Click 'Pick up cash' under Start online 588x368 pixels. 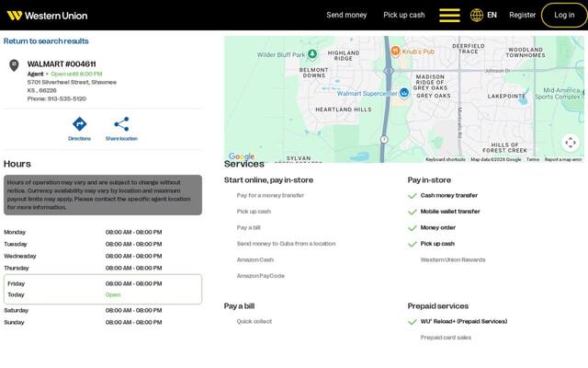pos(254,212)
